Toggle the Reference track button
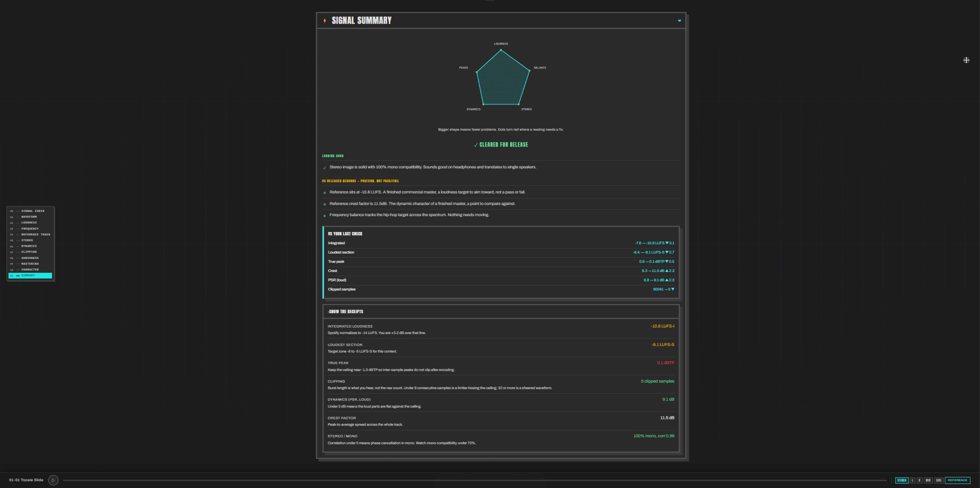980x488 pixels. pos(958,480)
